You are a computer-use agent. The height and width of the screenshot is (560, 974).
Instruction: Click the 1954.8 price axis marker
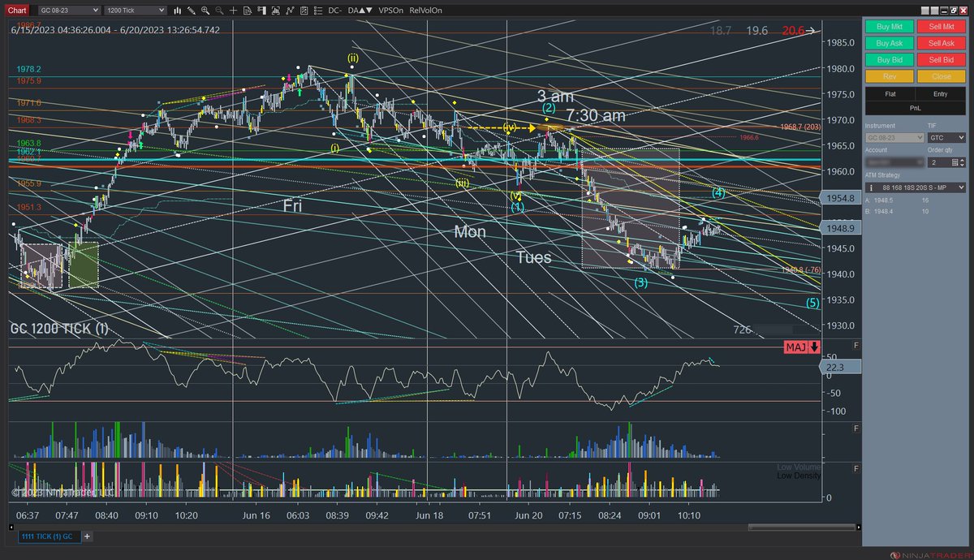pyautogui.click(x=840, y=198)
